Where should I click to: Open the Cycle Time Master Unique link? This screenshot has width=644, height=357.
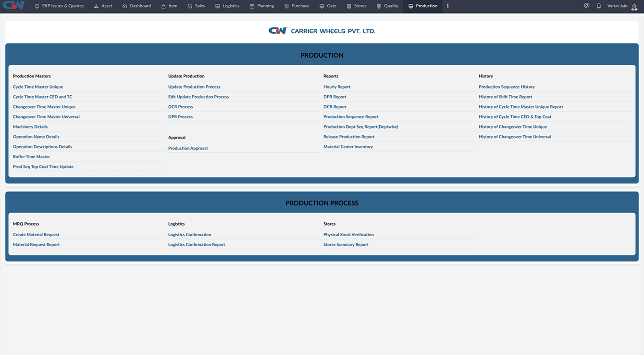click(38, 87)
